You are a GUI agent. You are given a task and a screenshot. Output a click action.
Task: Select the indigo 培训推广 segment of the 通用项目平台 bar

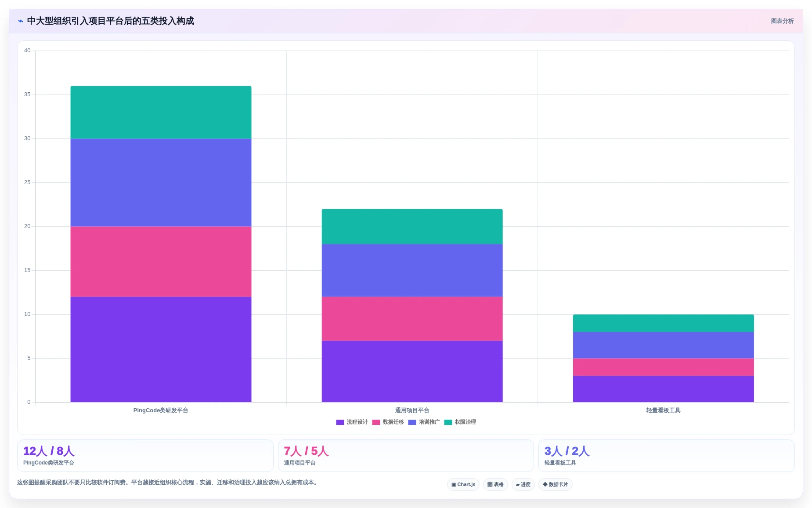[412, 270]
